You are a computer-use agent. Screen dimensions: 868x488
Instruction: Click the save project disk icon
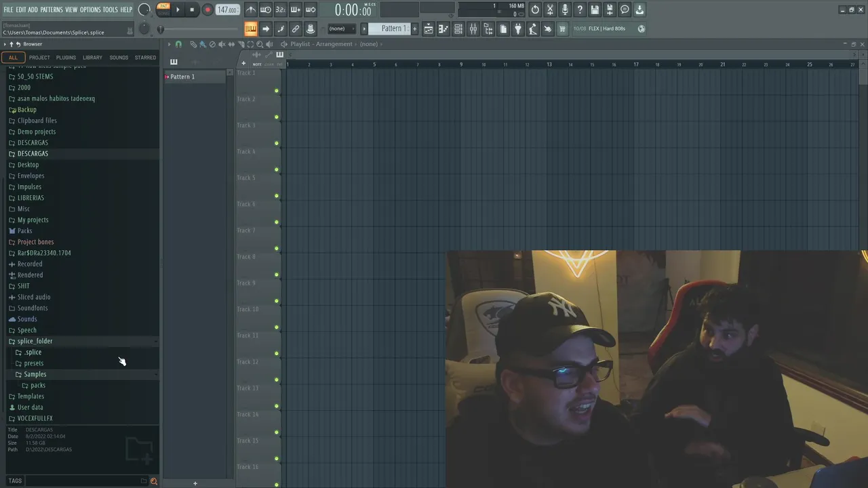595,9
